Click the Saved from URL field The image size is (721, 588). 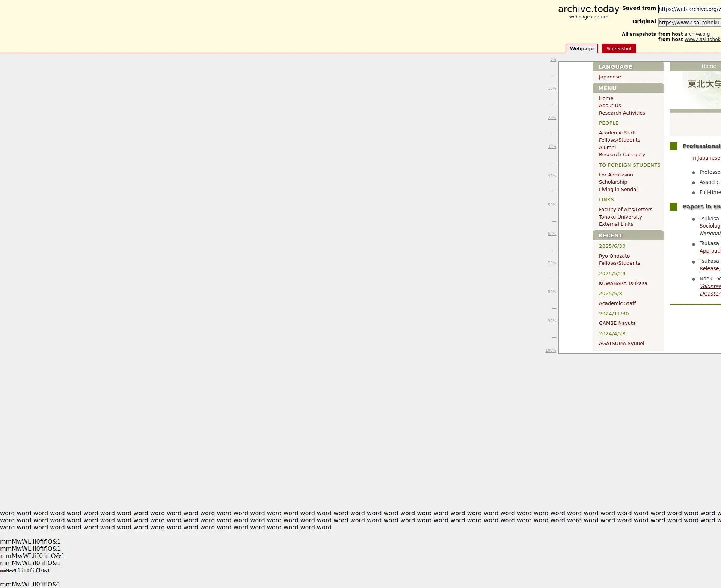click(689, 9)
